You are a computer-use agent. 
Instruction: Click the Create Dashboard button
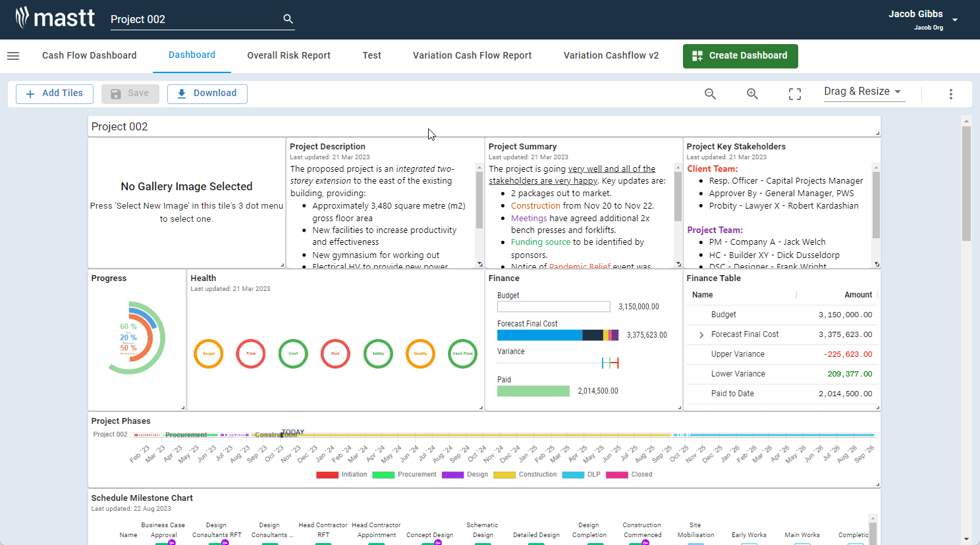pos(740,56)
